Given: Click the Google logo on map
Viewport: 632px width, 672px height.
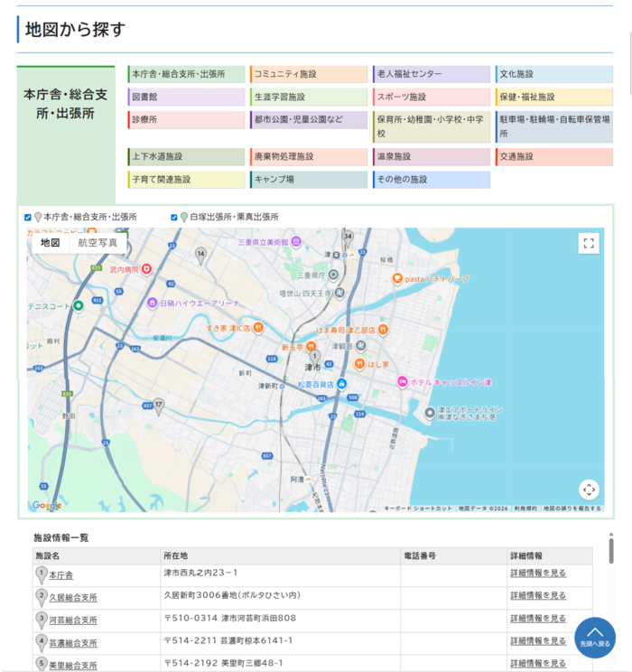Looking at the screenshot, I should 47,505.
